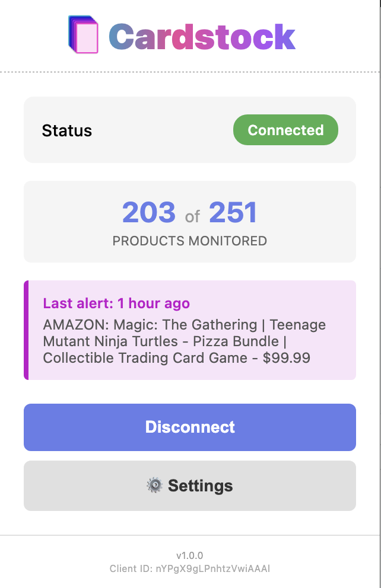
Task: Click the word 'of' between product counts
Action: [192, 217]
